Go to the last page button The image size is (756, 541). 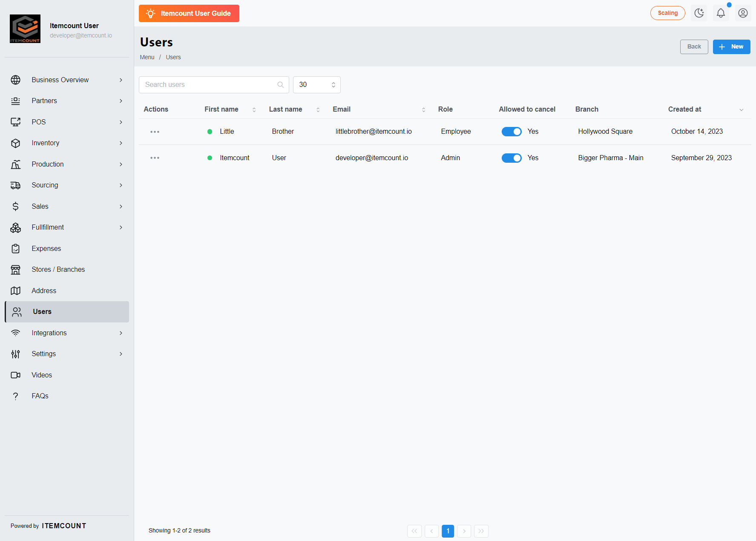coord(481,531)
